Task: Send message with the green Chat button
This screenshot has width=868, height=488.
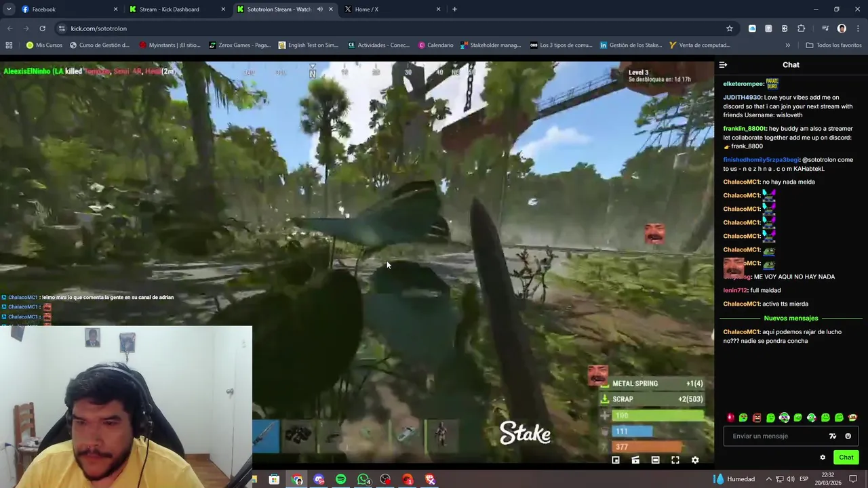Action: 846,457
